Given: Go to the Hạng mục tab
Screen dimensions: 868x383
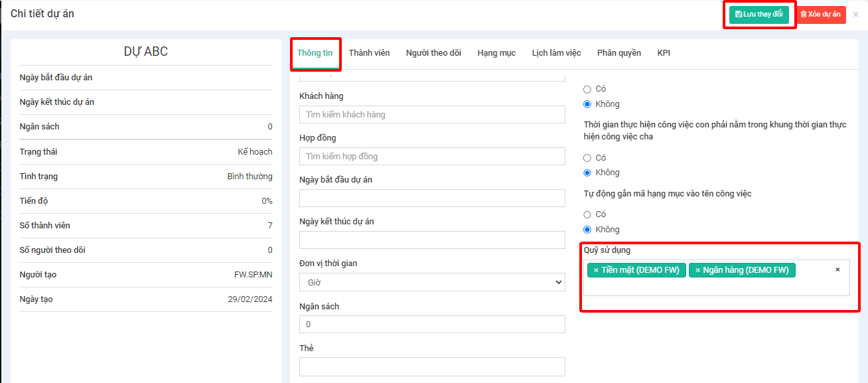Looking at the screenshot, I should tap(496, 53).
